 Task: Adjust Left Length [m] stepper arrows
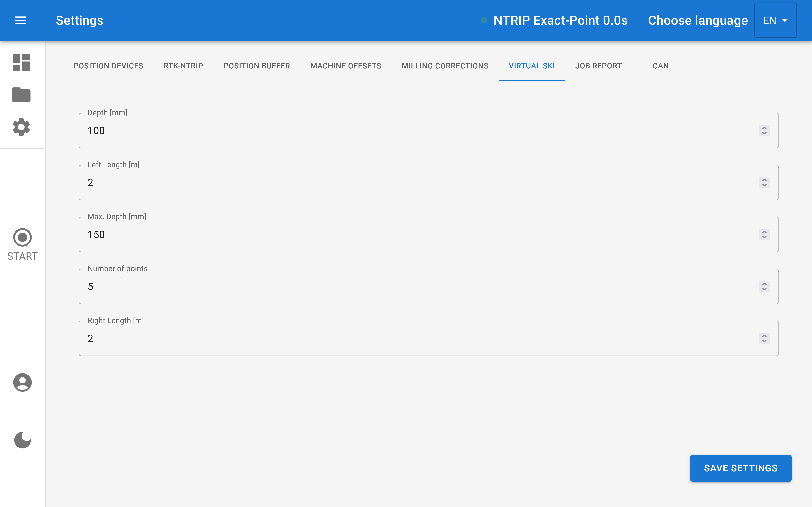[764, 182]
